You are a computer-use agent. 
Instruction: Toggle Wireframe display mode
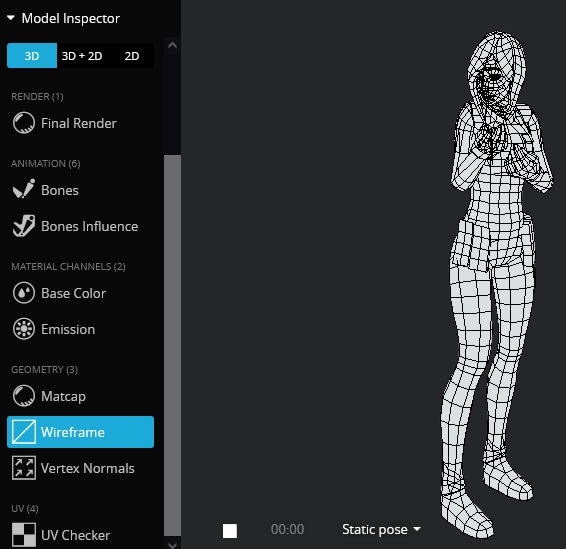[80, 432]
